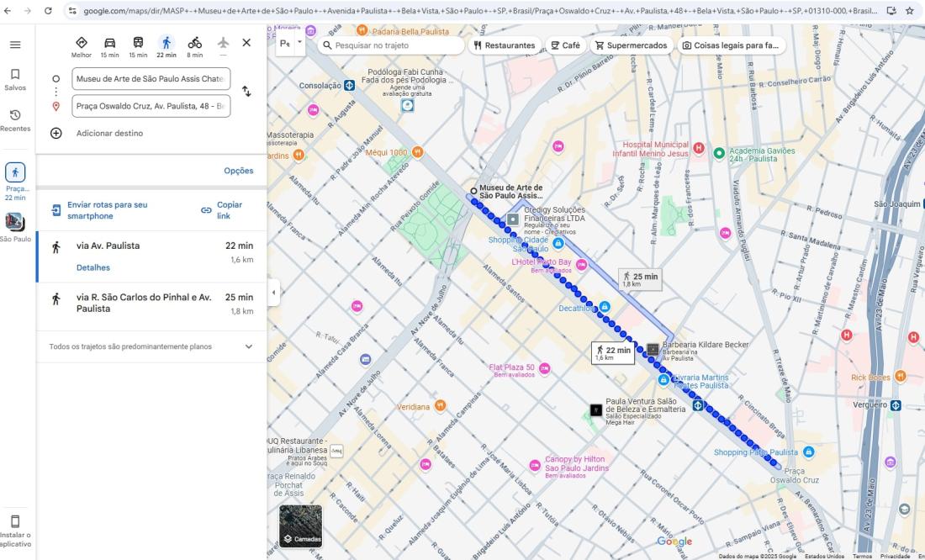This screenshot has height=560, width=925.
Task: Open the Termos link at map bottom
Action: 862,556
